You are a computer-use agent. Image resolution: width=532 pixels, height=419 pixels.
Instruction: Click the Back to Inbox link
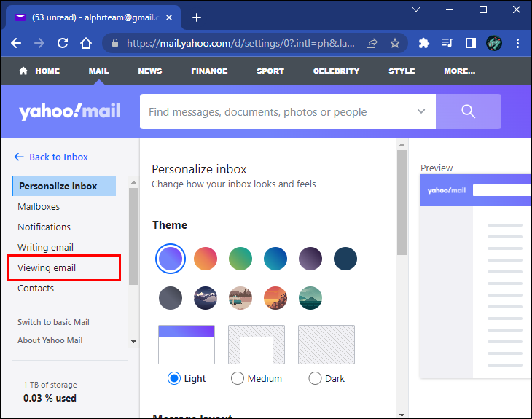(x=58, y=157)
